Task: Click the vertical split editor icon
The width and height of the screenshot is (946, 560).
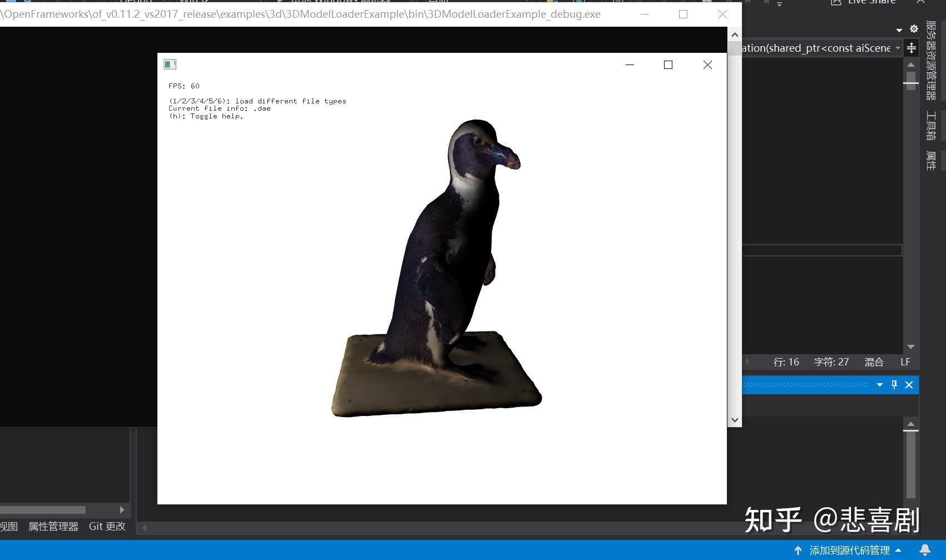Action: coord(912,48)
